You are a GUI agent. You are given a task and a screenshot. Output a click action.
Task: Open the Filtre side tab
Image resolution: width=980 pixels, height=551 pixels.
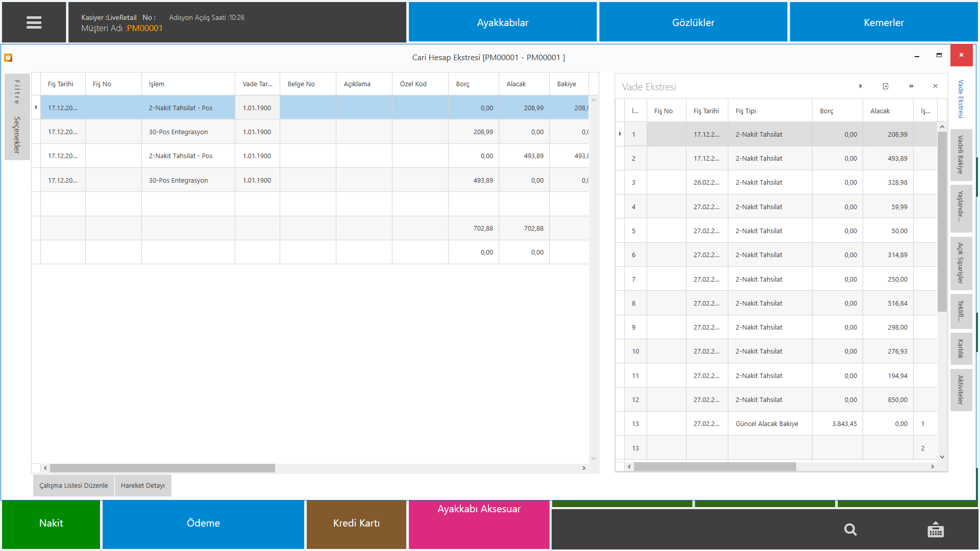[x=17, y=91]
